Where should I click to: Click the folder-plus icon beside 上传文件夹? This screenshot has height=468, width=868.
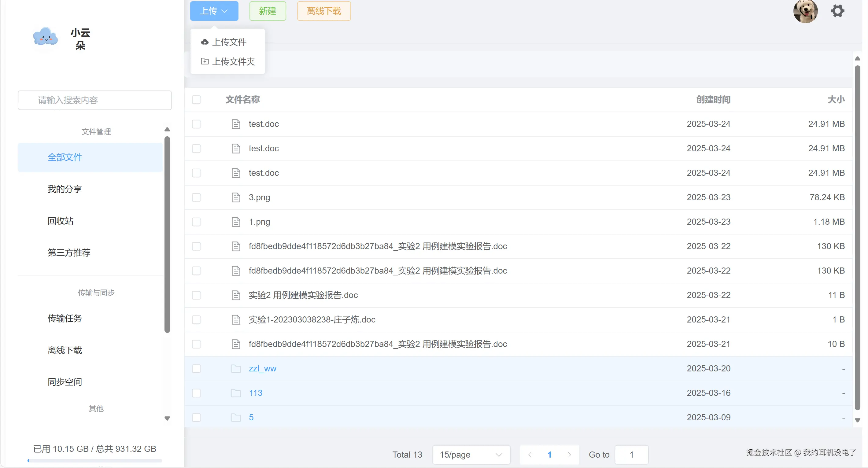[205, 61]
